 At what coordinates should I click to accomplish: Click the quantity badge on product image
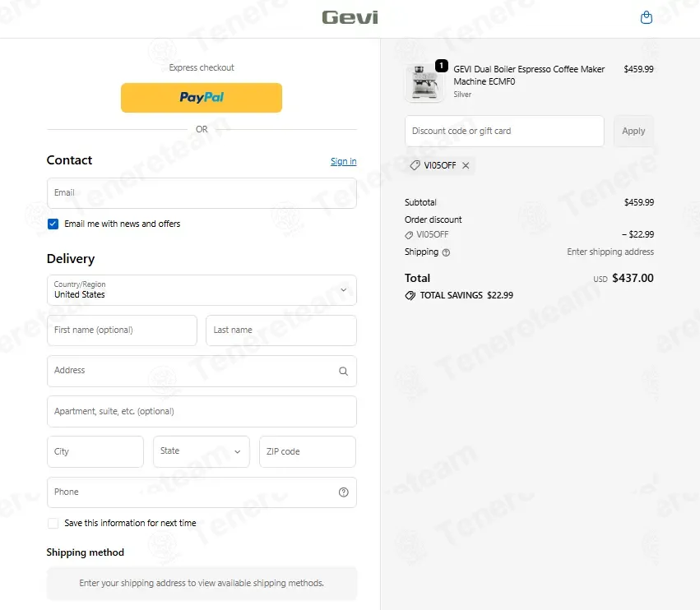click(x=442, y=66)
